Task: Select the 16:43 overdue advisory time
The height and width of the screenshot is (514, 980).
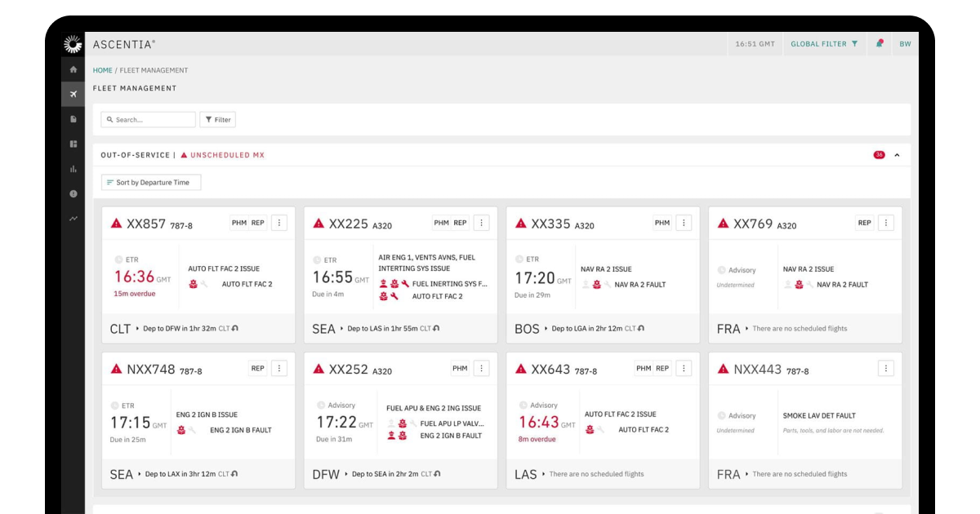Action: [539, 422]
